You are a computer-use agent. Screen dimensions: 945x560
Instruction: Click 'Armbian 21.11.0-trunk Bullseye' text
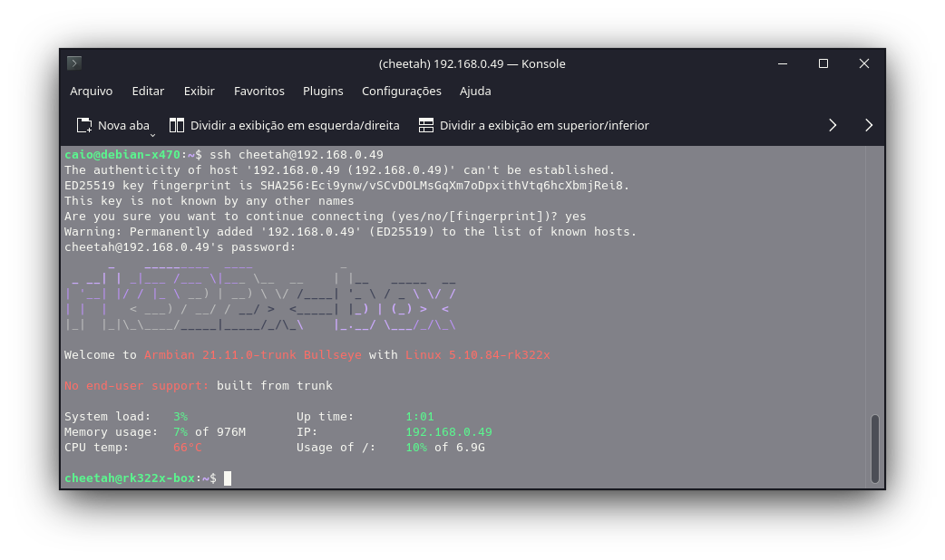[x=252, y=354]
